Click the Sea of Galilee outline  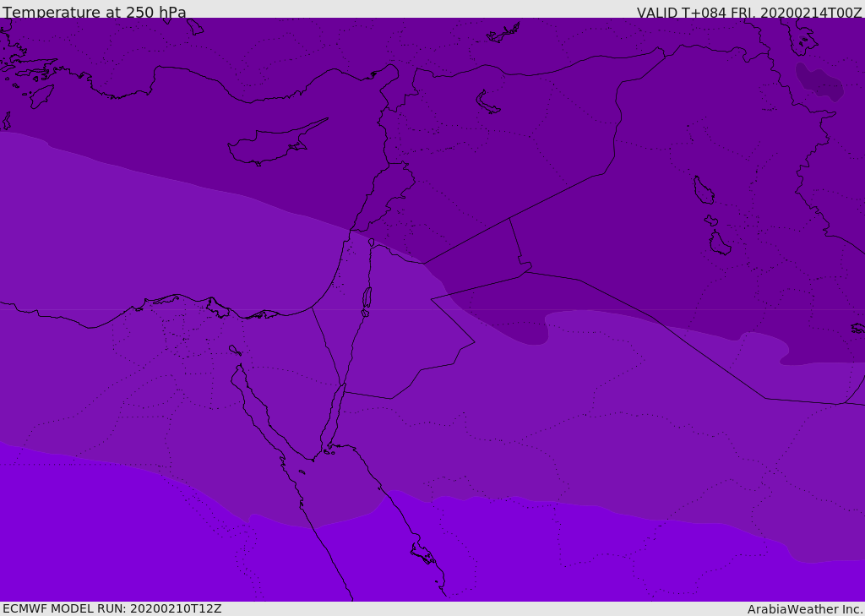pyautogui.click(x=372, y=243)
